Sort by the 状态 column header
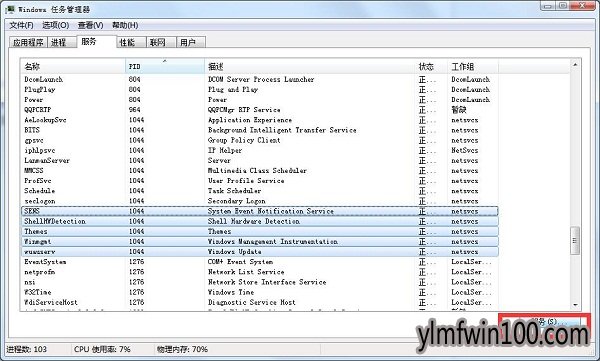 431,67
